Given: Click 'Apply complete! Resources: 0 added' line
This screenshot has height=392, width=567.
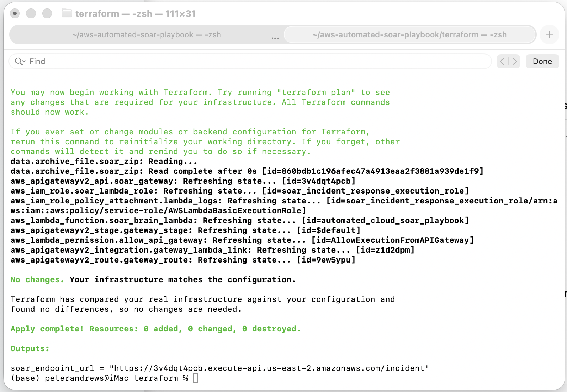Looking at the screenshot, I should tap(156, 329).
